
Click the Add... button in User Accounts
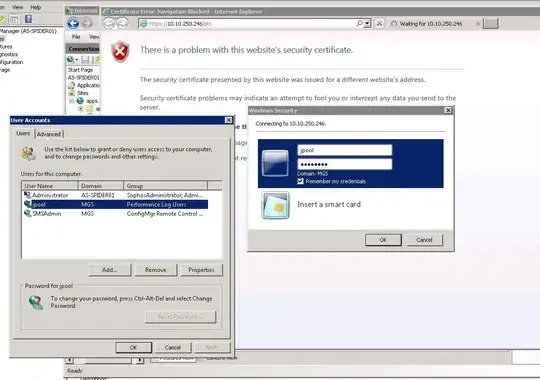[x=110, y=270]
